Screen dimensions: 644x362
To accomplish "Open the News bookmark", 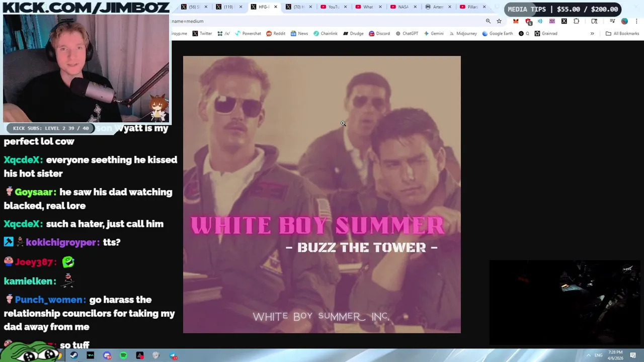I will 299,34.
